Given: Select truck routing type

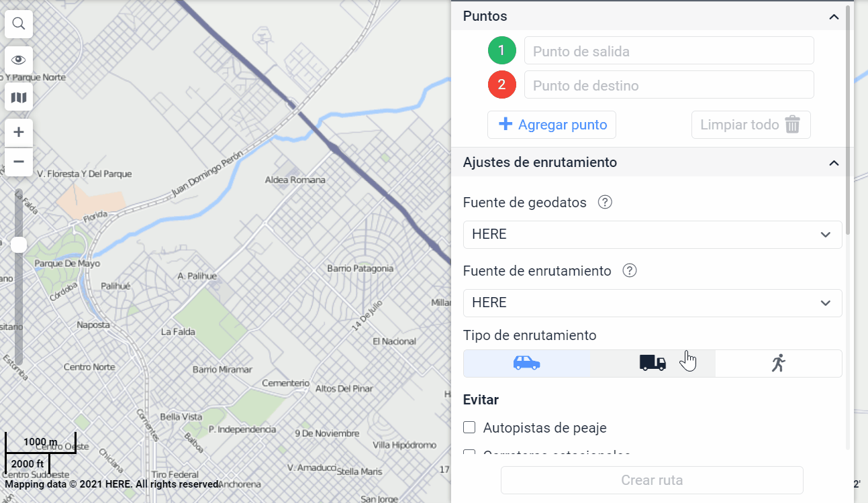Looking at the screenshot, I should pos(653,364).
